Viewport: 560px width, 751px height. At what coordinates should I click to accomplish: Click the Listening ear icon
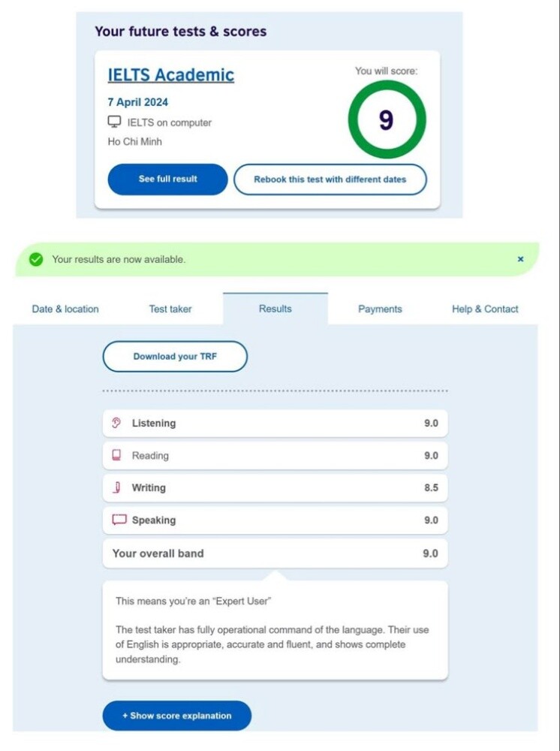[x=116, y=422]
